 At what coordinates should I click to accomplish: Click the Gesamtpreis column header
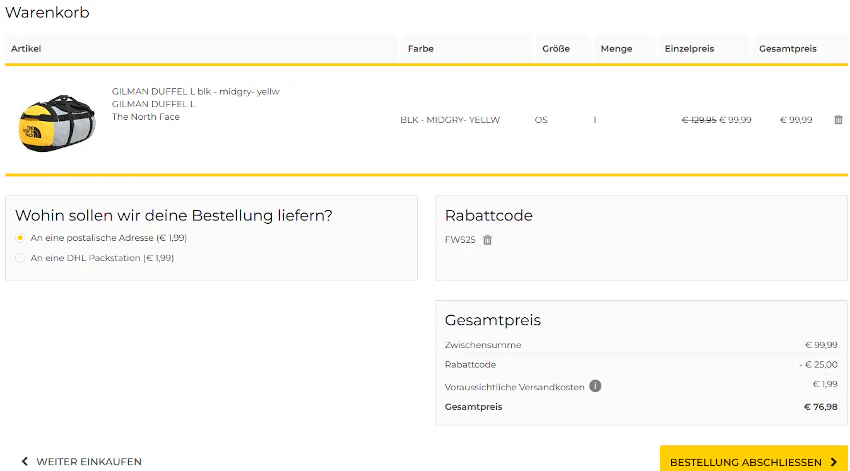[x=788, y=49]
